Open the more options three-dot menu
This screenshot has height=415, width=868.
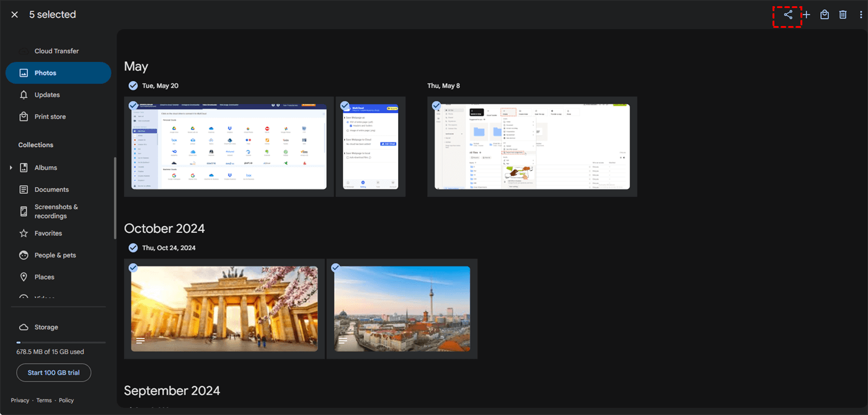(x=861, y=14)
